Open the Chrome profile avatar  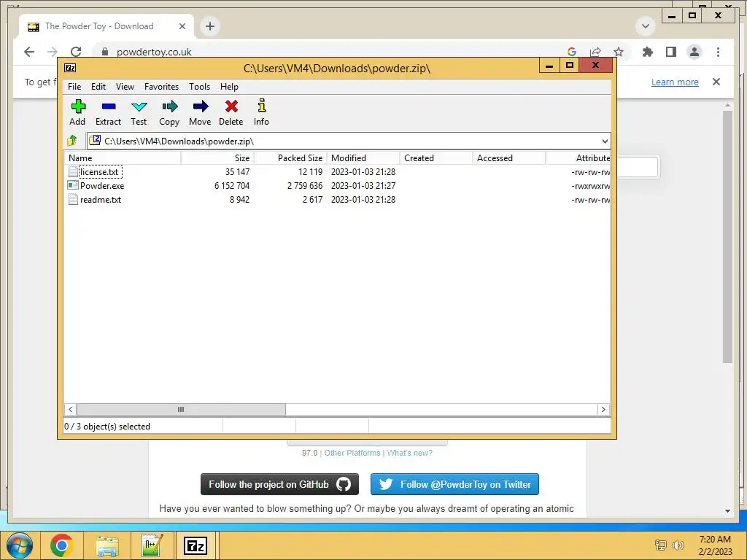click(694, 52)
